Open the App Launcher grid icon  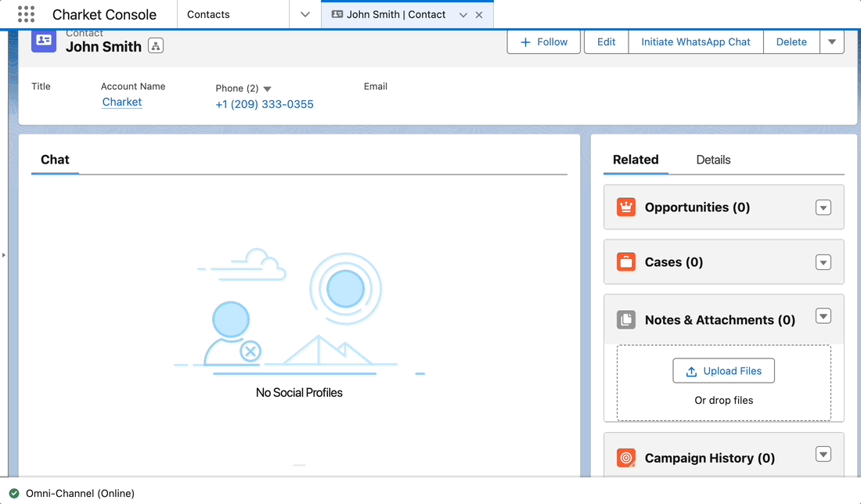coord(26,14)
